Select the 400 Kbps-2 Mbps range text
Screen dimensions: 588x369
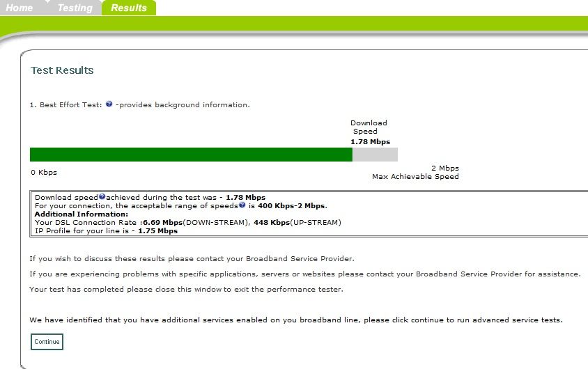pyautogui.click(x=291, y=205)
